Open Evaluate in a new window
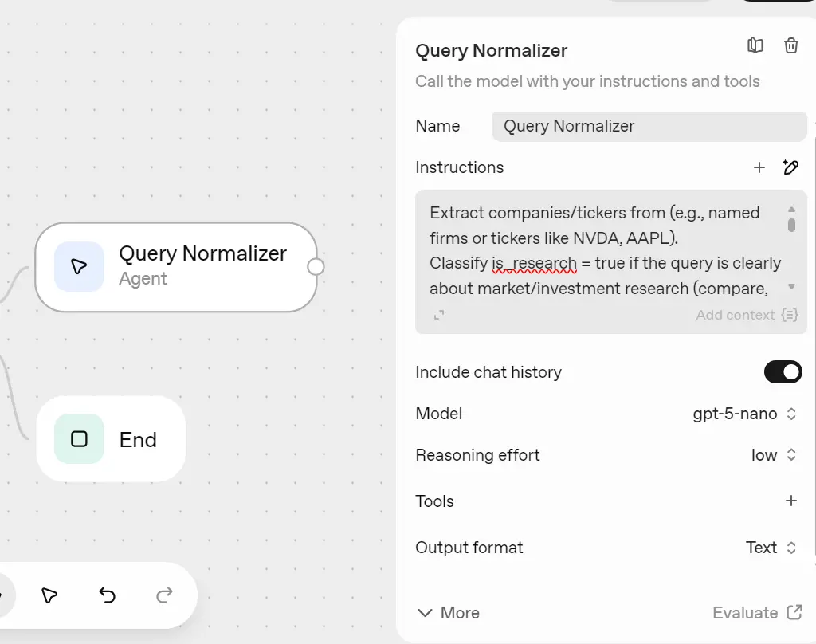This screenshot has height=644, width=816. pos(756,612)
